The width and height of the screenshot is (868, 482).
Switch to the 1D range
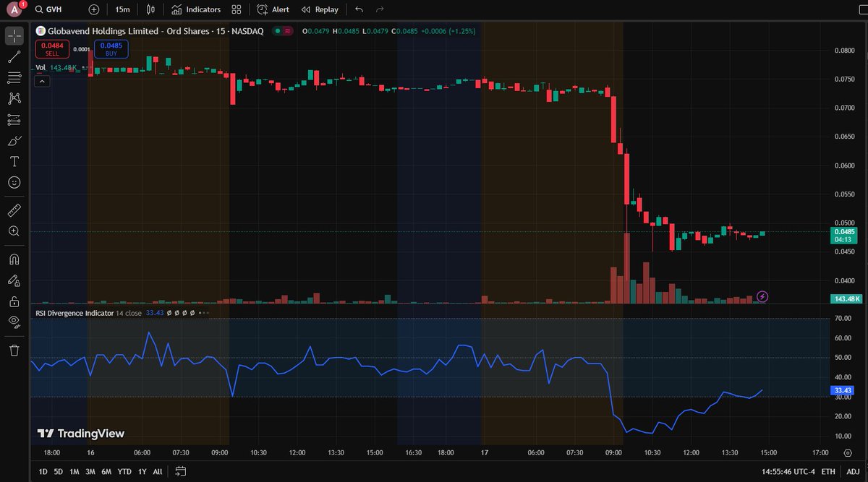43,471
